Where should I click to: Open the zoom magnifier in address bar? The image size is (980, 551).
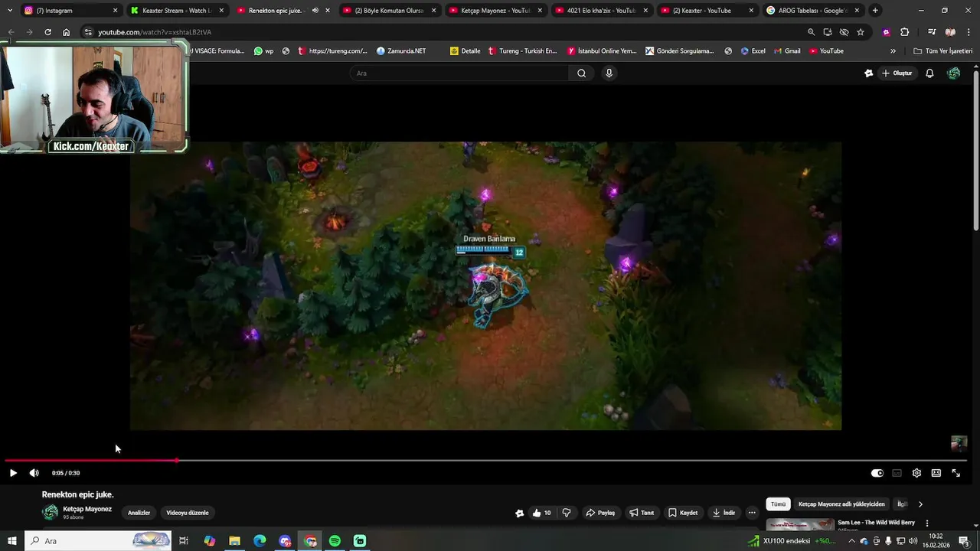click(x=811, y=32)
